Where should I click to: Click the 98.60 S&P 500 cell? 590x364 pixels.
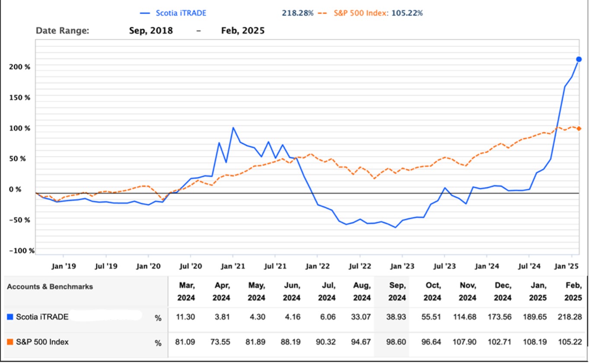coord(397,342)
